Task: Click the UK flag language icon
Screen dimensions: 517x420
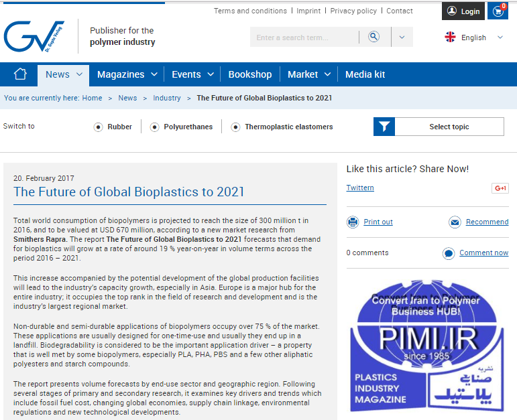Action: tap(450, 37)
